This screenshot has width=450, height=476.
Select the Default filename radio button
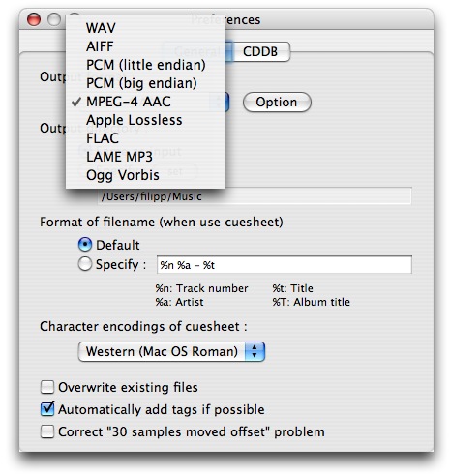tap(85, 245)
